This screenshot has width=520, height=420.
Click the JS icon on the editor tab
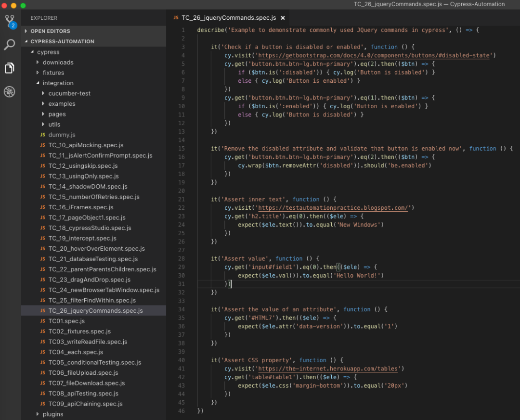pyautogui.click(x=175, y=17)
